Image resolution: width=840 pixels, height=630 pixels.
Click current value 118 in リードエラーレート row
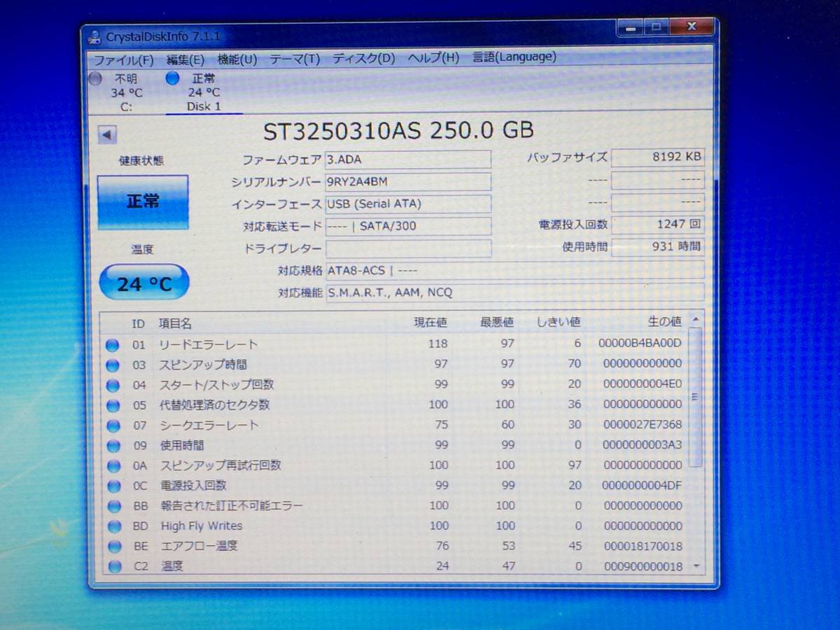[437, 344]
